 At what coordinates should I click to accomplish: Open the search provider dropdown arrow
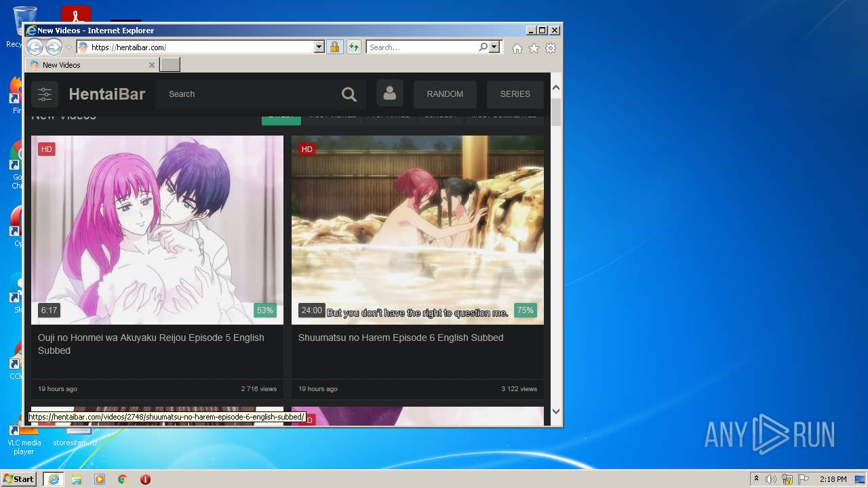tap(494, 47)
